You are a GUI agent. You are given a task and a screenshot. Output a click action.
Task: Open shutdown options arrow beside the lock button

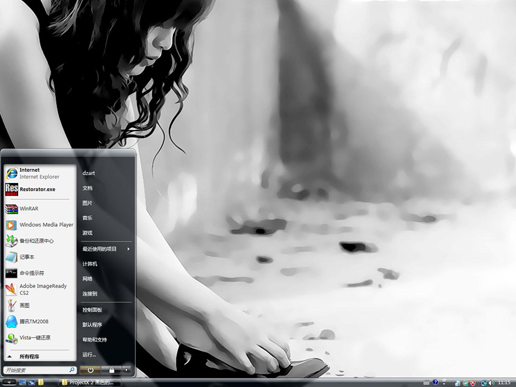[126, 370]
